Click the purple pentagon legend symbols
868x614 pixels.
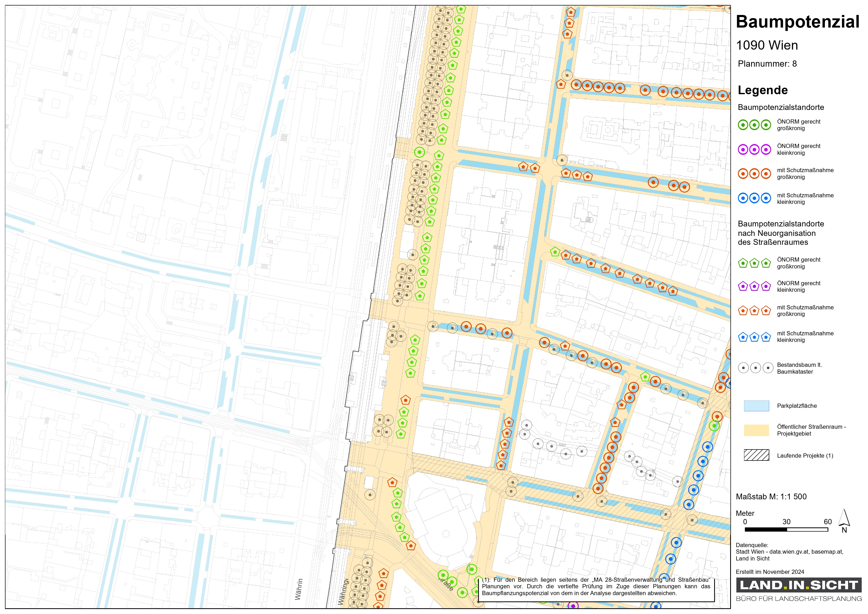pyautogui.click(x=754, y=286)
